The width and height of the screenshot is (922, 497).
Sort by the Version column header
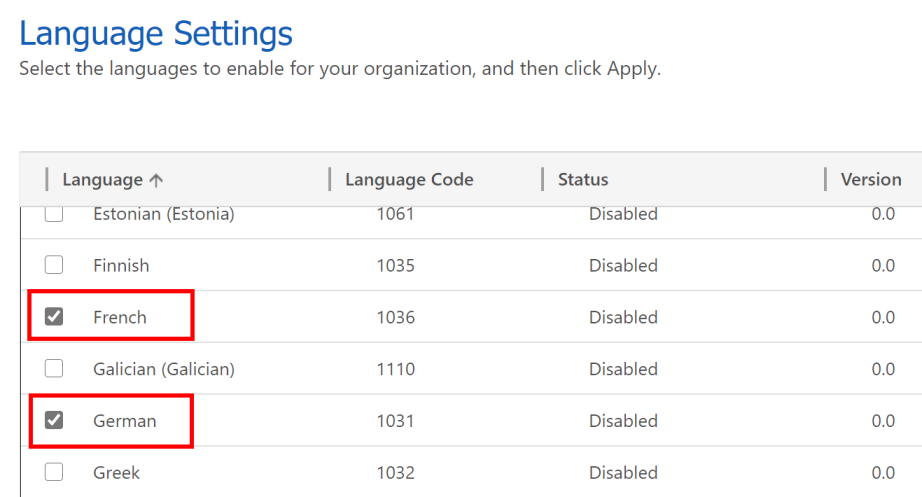pyautogui.click(x=870, y=180)
